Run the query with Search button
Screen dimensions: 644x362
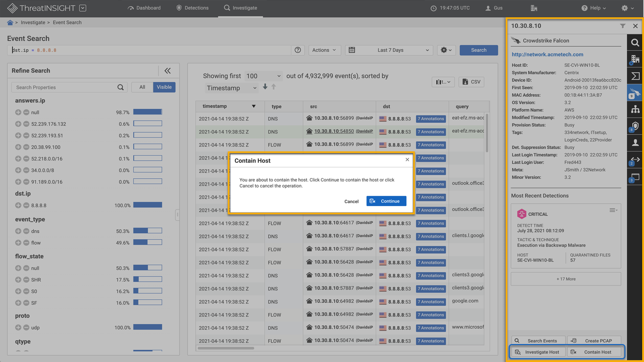[479, 50]
